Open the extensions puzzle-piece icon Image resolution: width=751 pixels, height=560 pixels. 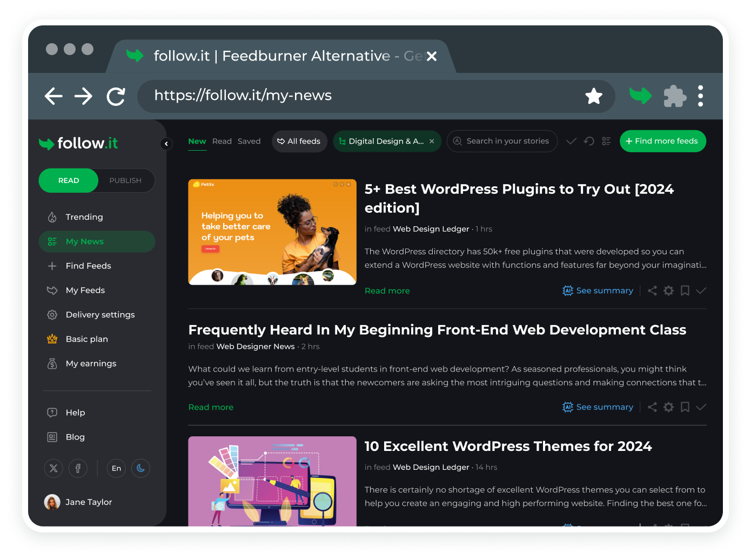(675, 96)
